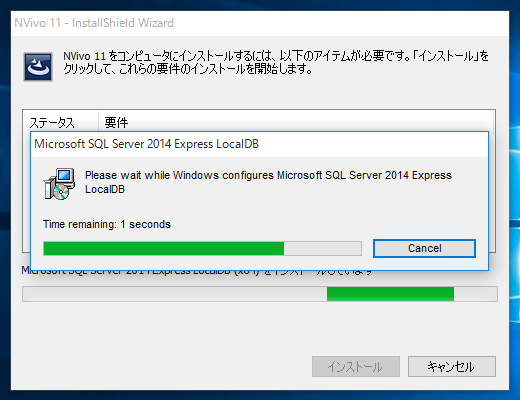The width and height of the screenshot is (520, 400).
Task: Click the キャンセル button in the wizard
Action: click(452, 367)
